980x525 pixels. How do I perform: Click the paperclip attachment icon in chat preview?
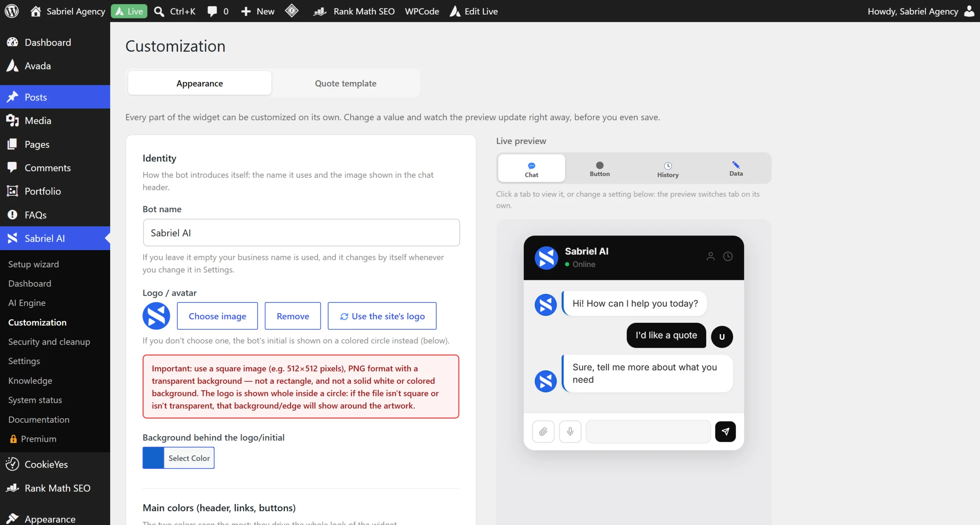[x=543, y=432]
